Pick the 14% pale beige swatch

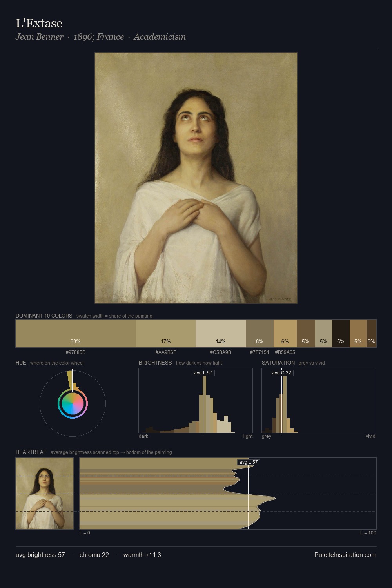click(x=221, y=334)
